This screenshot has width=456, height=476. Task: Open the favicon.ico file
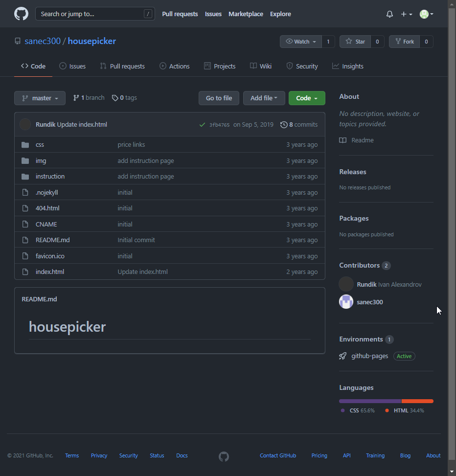pos(50,256)
